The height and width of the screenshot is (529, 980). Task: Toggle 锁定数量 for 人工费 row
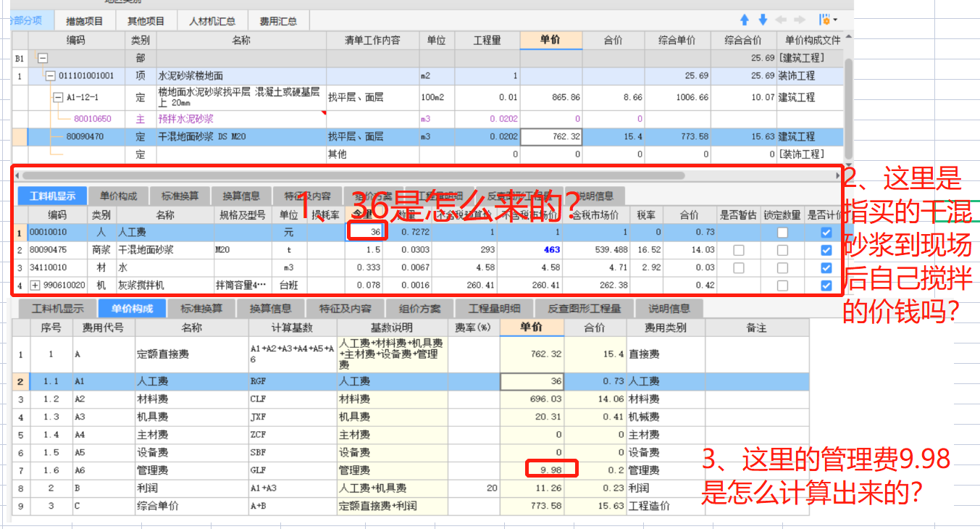click(x=783, y=233)
